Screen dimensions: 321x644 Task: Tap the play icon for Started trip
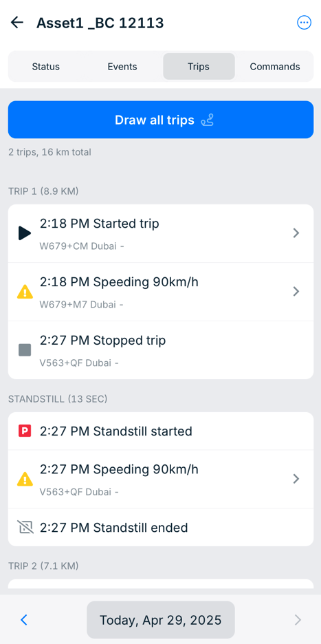(25, 233)
